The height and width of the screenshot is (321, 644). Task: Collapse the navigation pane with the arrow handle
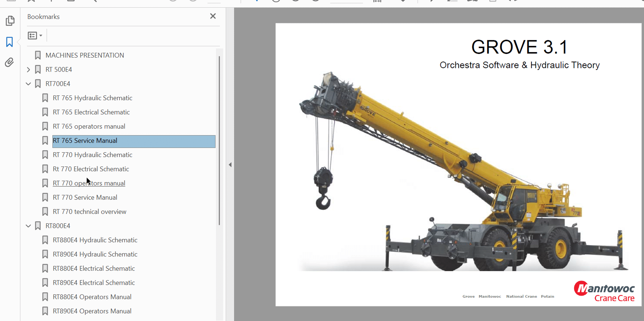pyautogui.click(x=230, y=165)
